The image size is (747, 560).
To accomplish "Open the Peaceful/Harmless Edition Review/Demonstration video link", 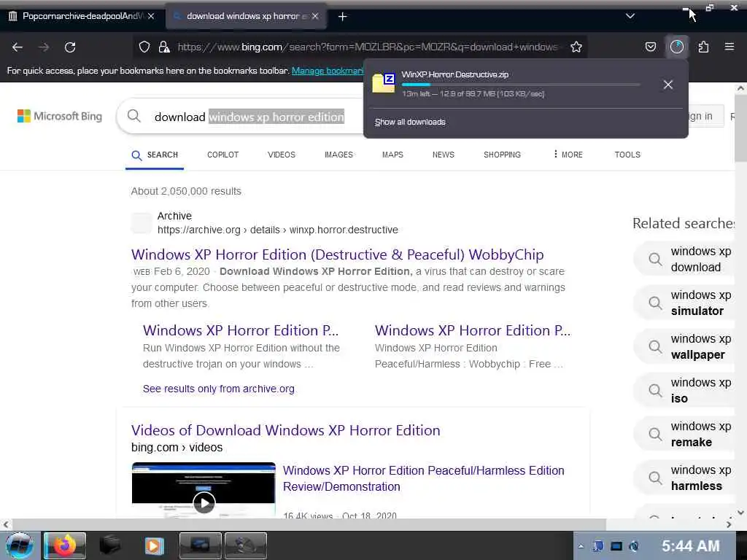I will pyautogui.click(x=424, y=478).
